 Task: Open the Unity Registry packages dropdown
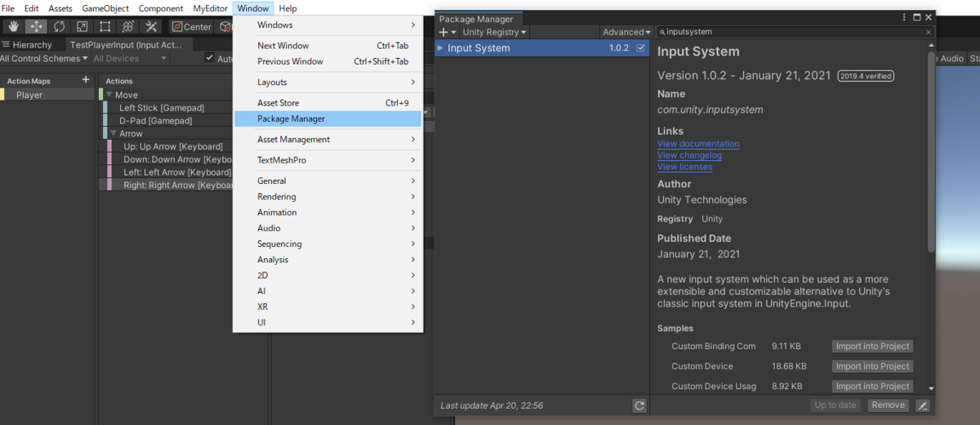[494, 32]
